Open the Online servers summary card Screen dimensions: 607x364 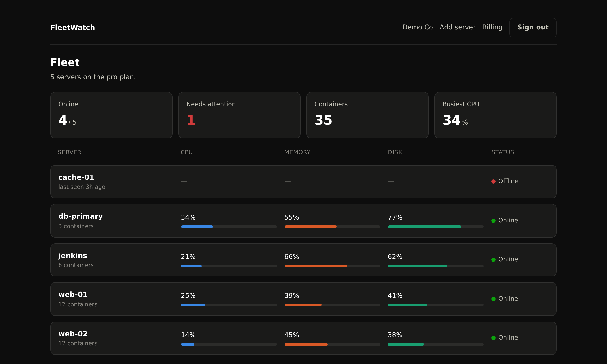pyautogui.click(x=111, y=115)
